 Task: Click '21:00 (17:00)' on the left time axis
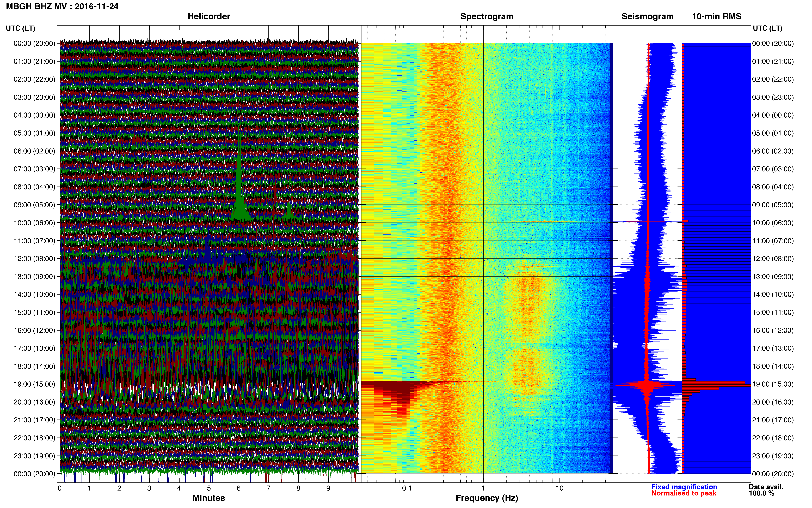(34, 420)
